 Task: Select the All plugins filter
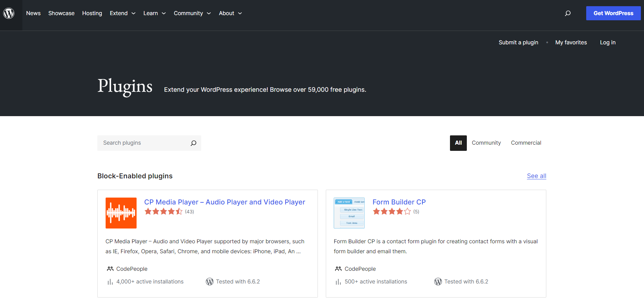click(x=458, y=143)
